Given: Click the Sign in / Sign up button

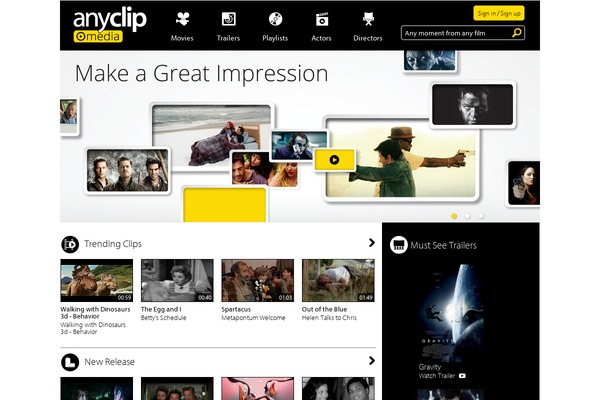Looking at the screenshot, I should pyautogui.click(x=499, y=13).
